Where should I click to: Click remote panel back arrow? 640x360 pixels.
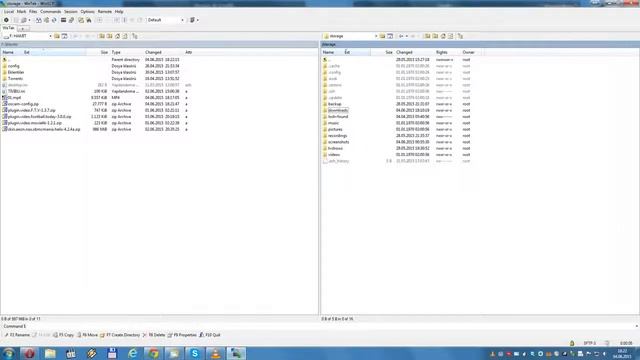pyautogui.click(x=401, y=36)
